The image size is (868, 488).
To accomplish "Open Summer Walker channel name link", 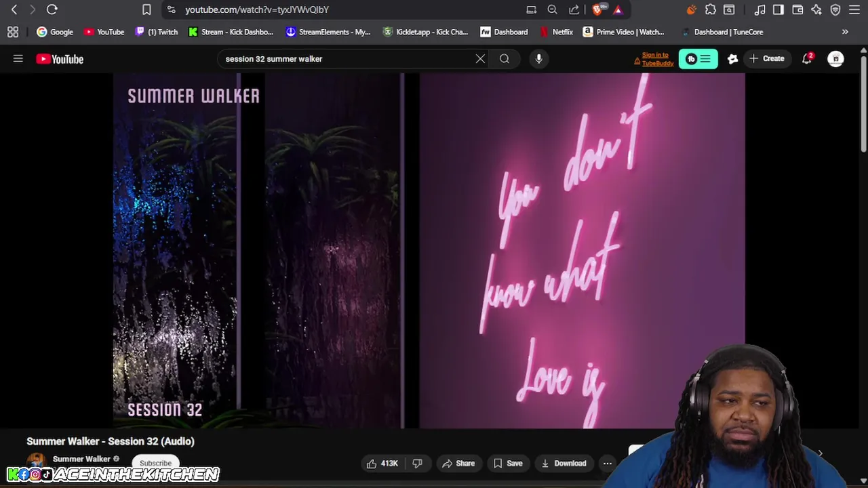I will point(81,459).
